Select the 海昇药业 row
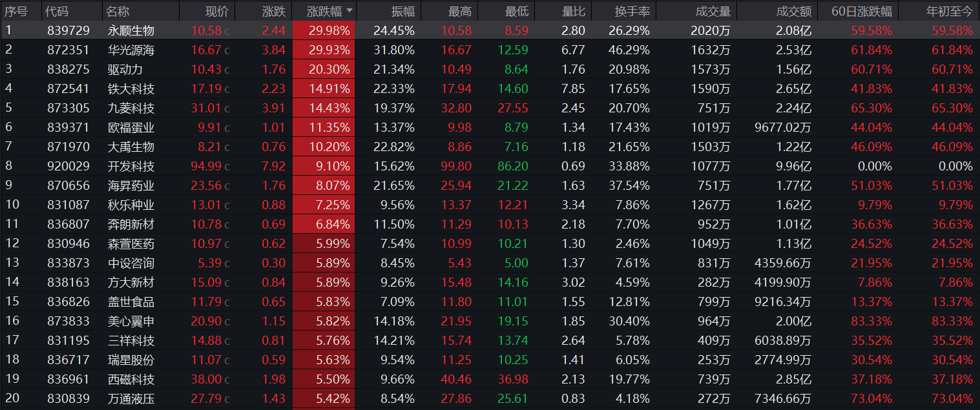 tap(130, 185)
